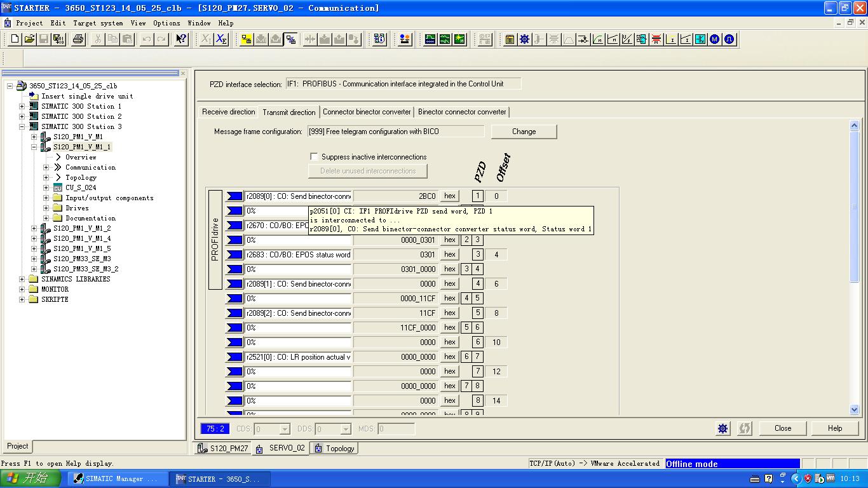Viewport: 868px width, 488px height.
Task: Click the blue gear configuration toolbar icon
Action: point(524,39)
